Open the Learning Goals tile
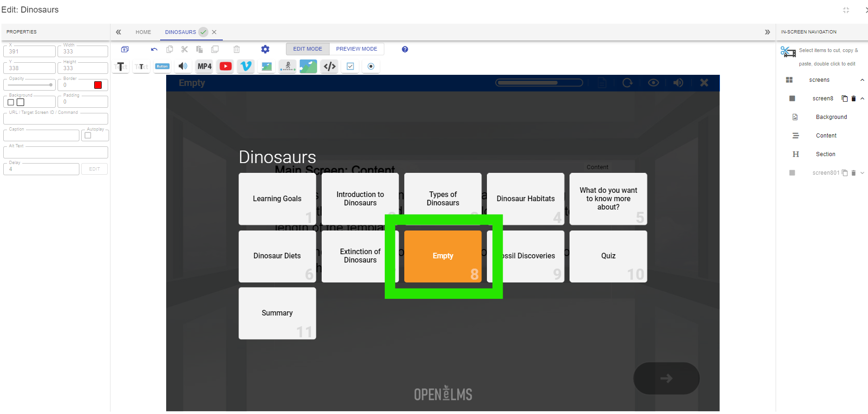This screenshot has height=414, width=868. point(277,199)
